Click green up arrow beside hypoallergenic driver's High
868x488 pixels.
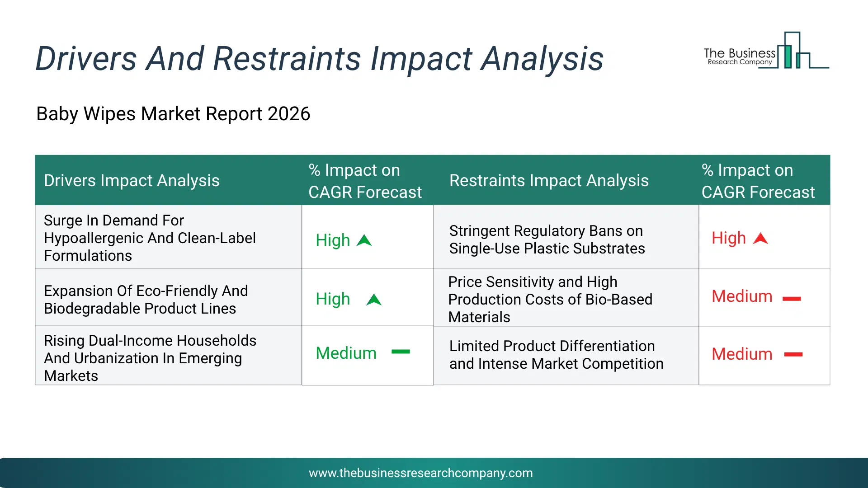(x=364, y=240)
